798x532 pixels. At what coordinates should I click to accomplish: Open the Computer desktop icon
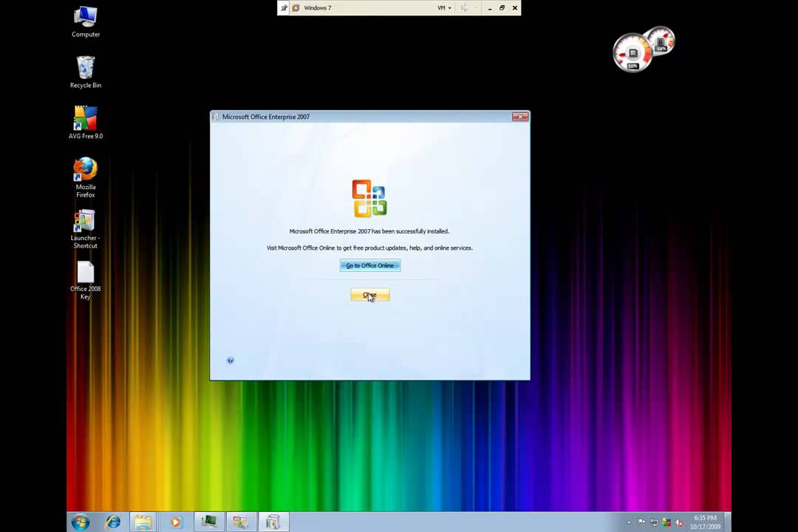click(86, 22)
